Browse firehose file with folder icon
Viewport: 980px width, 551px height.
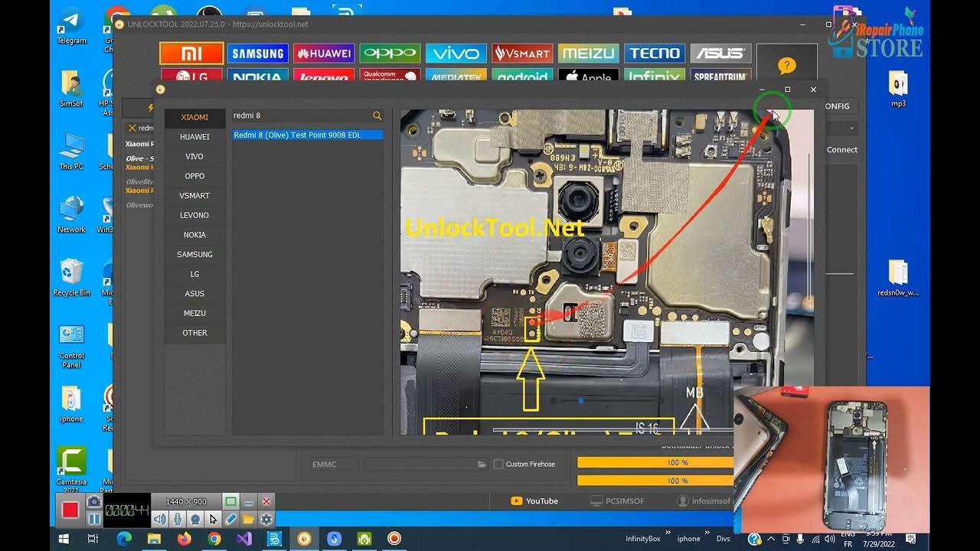point(482,464)
